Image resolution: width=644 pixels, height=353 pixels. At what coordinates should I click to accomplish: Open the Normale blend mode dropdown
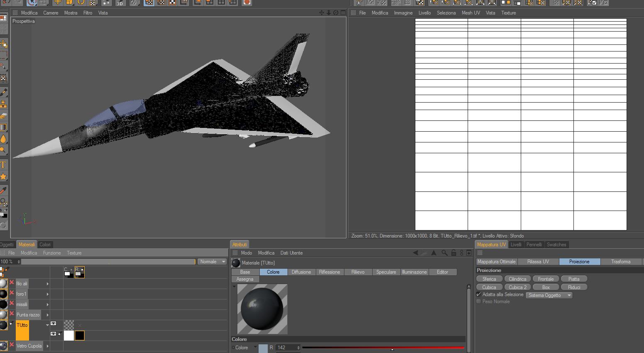(x=212, y=262)
